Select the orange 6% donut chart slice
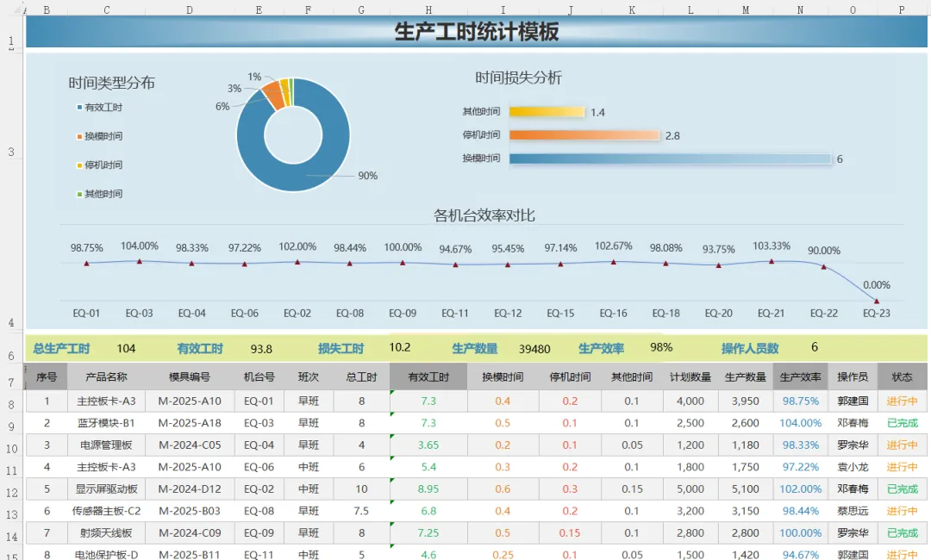The image size is (931, 560). tap(274, 94)
